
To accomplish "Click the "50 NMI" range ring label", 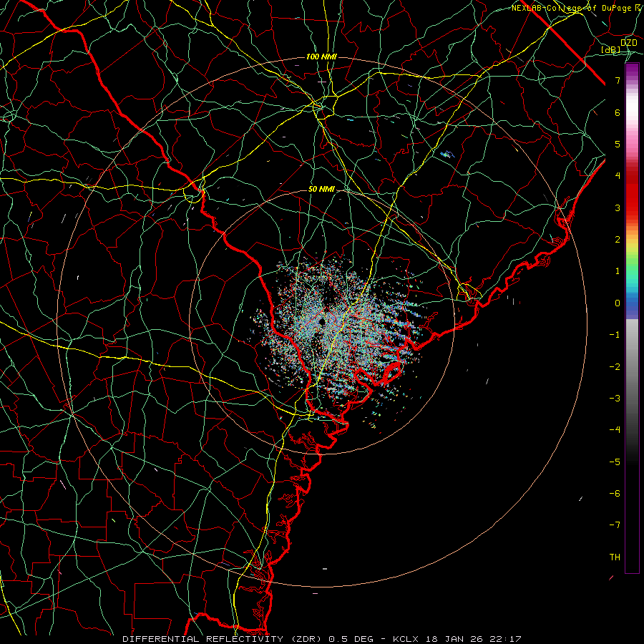I will pyautogui.click(x=321, y=190).
